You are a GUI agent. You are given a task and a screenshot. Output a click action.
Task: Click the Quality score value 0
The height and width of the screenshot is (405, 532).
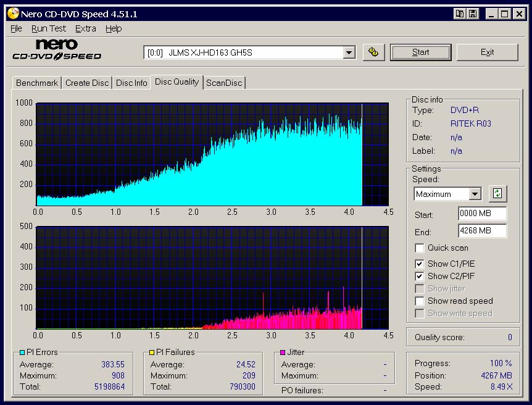510,337
